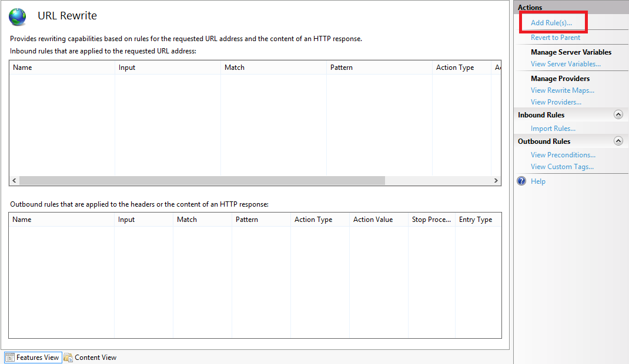Sort inbound rules by Pattern column

342,68
